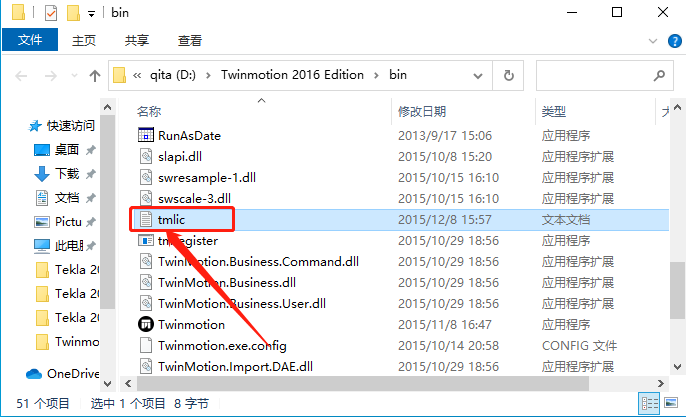
Task: Click the horizontal scrollbar right arrow
Action: point(661,384)
